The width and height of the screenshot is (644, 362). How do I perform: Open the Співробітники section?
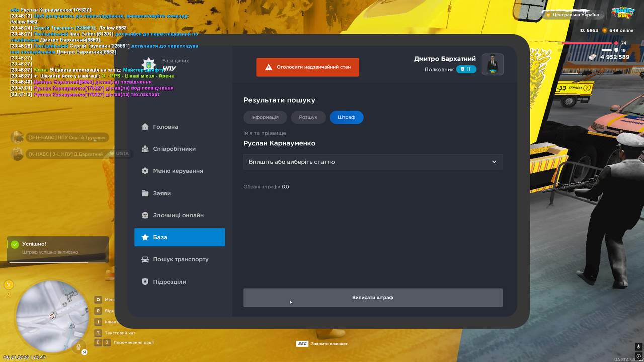(180, 149)
